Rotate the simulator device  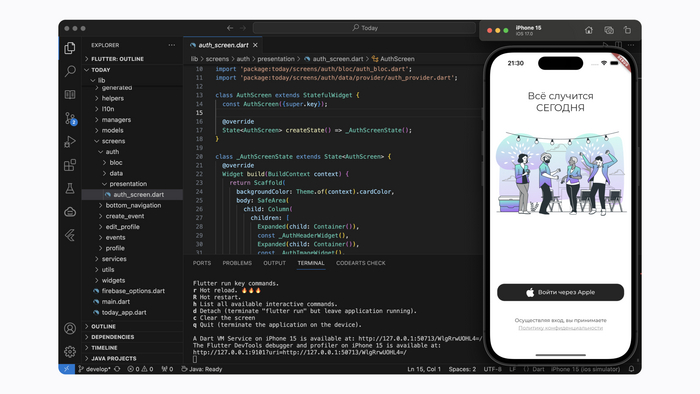[628, 30]
